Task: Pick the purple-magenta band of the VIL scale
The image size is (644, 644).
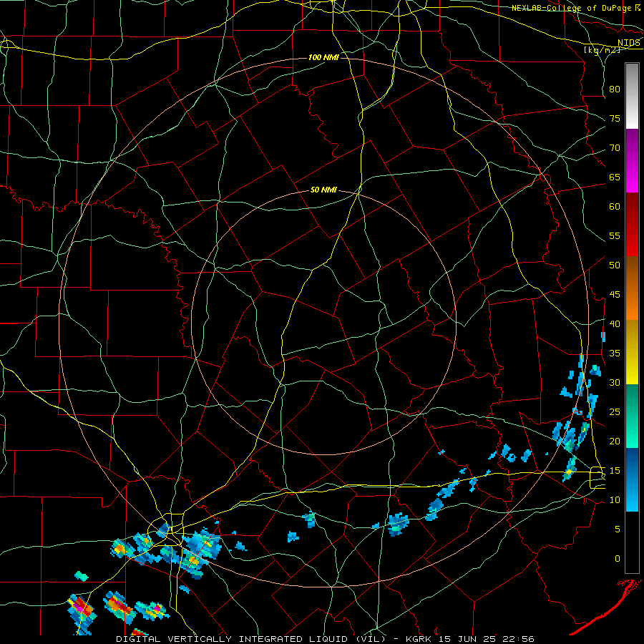Action: tap(632, 161)
